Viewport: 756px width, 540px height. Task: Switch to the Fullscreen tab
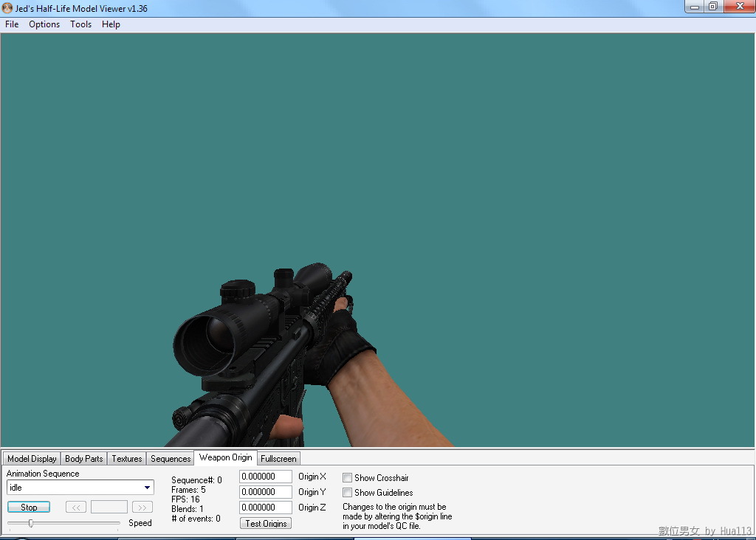(278, 459)
